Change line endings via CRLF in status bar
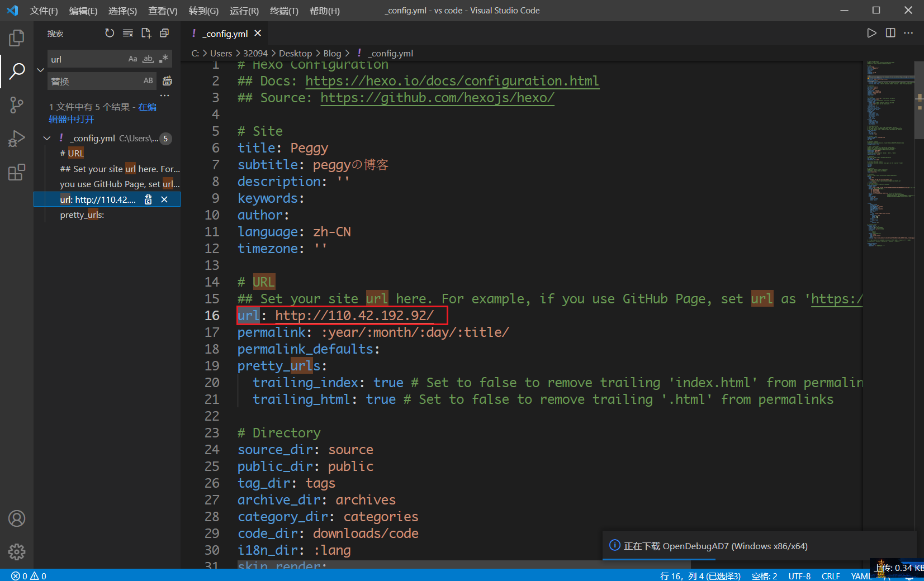This screenshot has height=581, width=924. coord(831,576)
